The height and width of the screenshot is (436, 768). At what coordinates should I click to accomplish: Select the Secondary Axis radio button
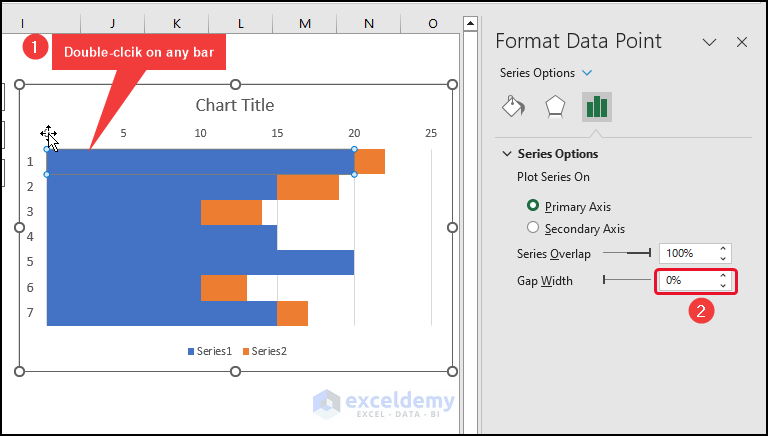[533, 228]
